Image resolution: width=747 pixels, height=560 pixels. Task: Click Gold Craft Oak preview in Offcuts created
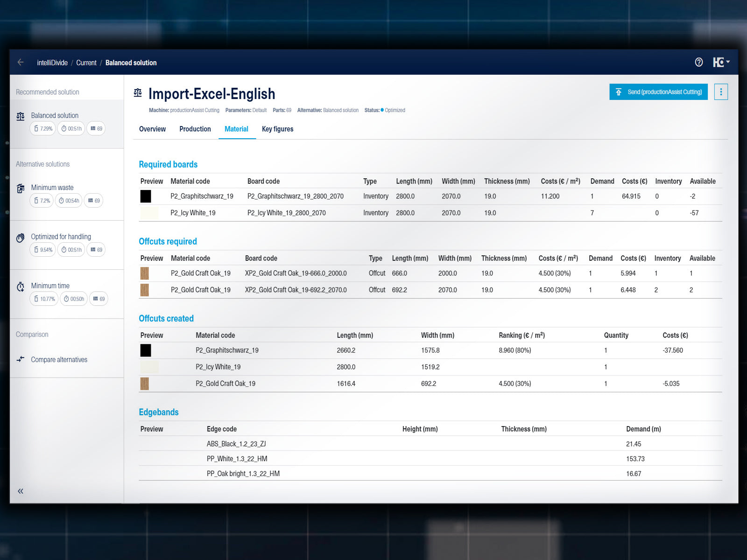click(x=145, y=384)
